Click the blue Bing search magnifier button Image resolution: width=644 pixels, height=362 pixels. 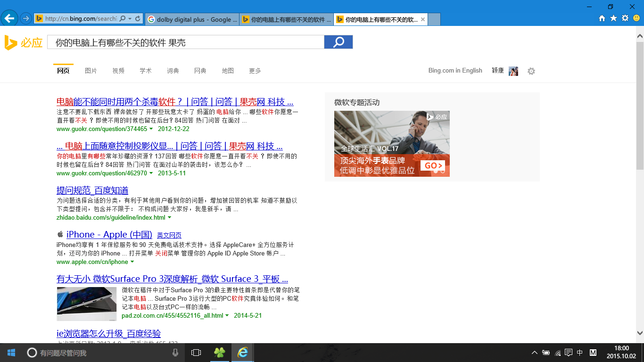coord(339,42)
